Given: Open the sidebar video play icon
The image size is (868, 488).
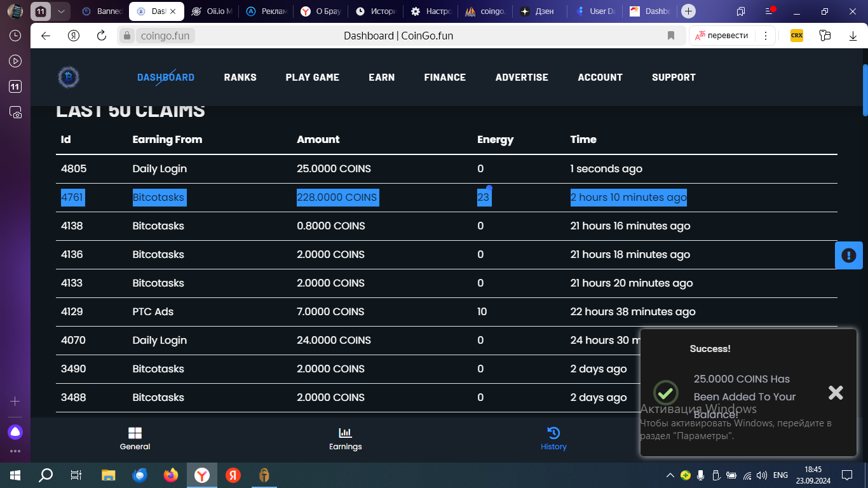Looking at the screenshot, I should (x=15, y=62).
